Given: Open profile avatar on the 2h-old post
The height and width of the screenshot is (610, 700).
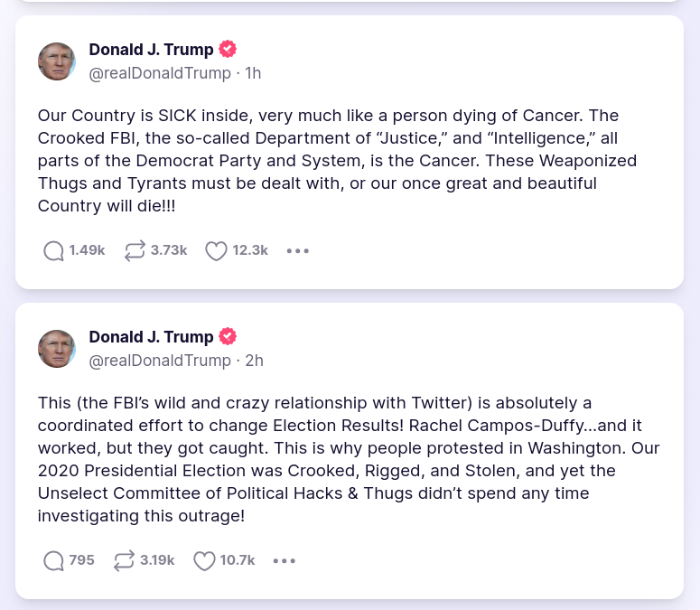Looking at the screenshot, I should click(x=57, y=349).
